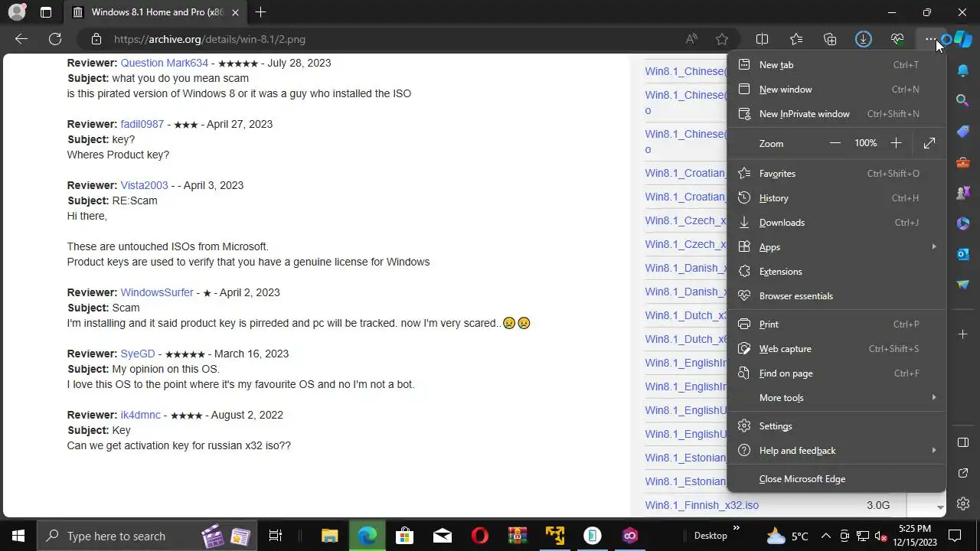Open History menu entry
Viewport: 980px width, 551px height.
click(836, 198)
